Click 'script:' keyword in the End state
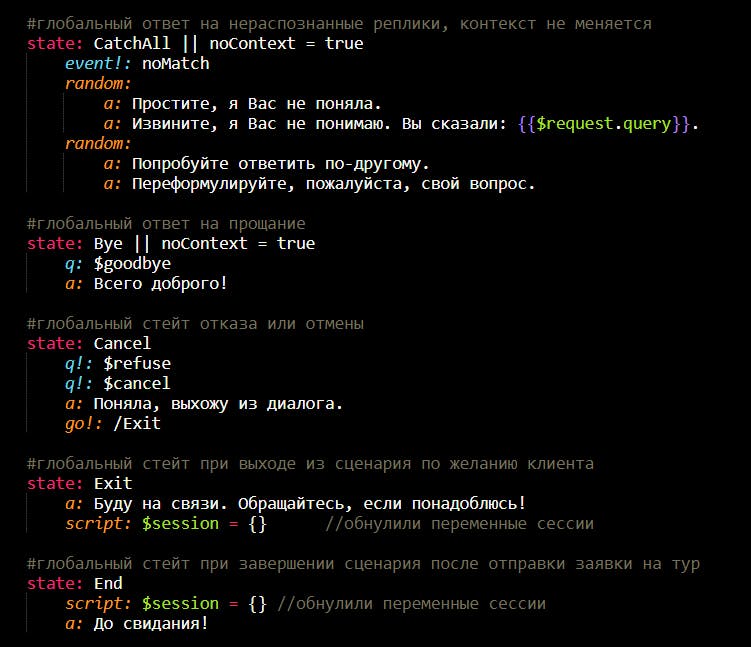 (x=98, y=604)
